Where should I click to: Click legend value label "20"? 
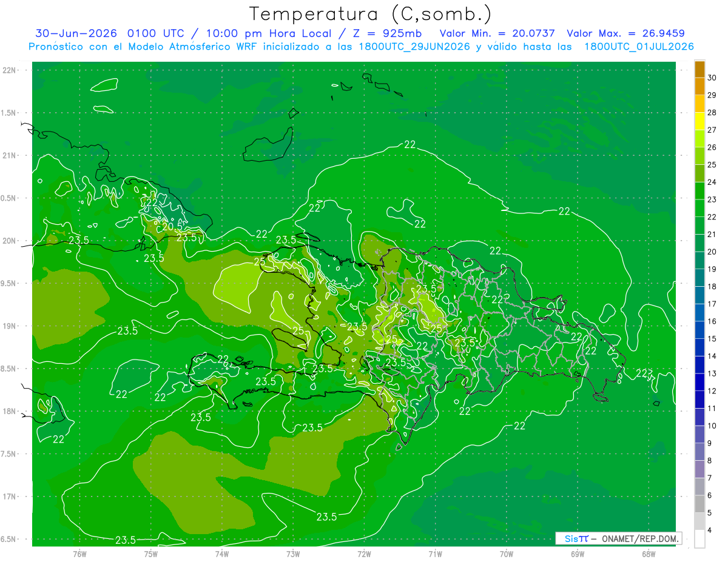coord(712,252)
